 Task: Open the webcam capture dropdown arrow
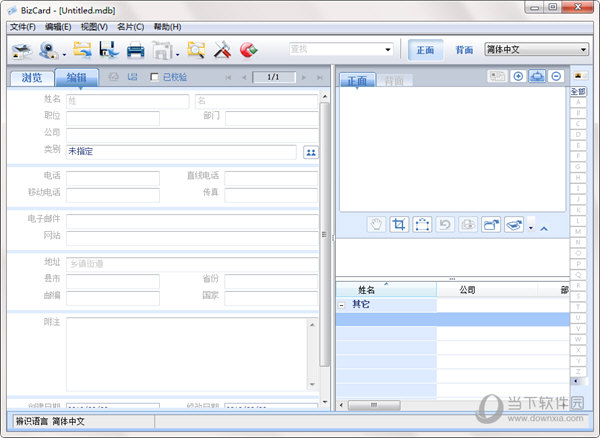[x=64, y=55]
